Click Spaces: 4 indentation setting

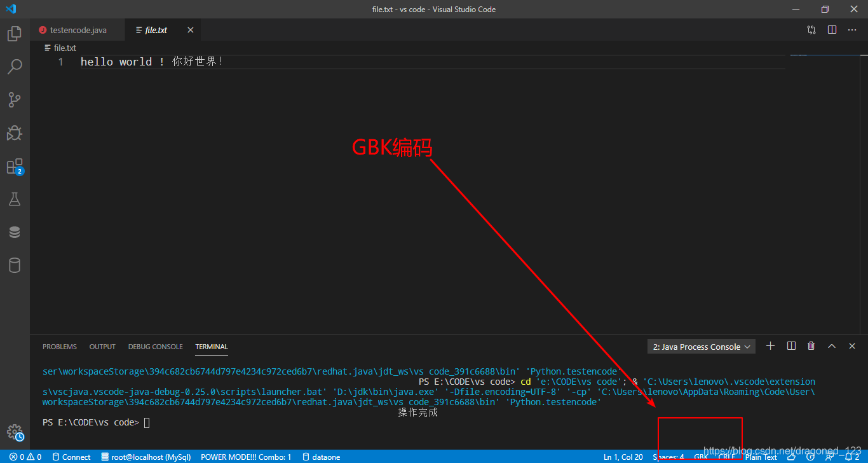click(x=668, y=457)
